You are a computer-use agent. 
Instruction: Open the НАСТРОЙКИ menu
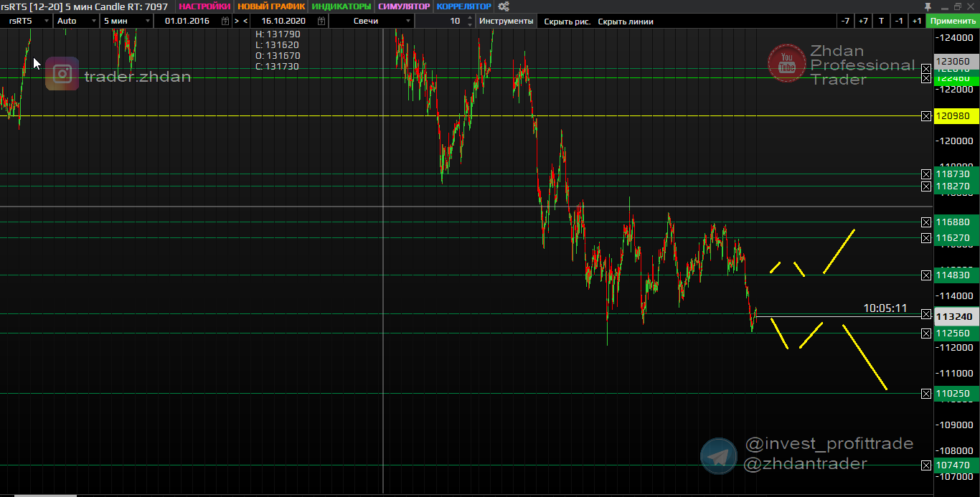point(204,6)
